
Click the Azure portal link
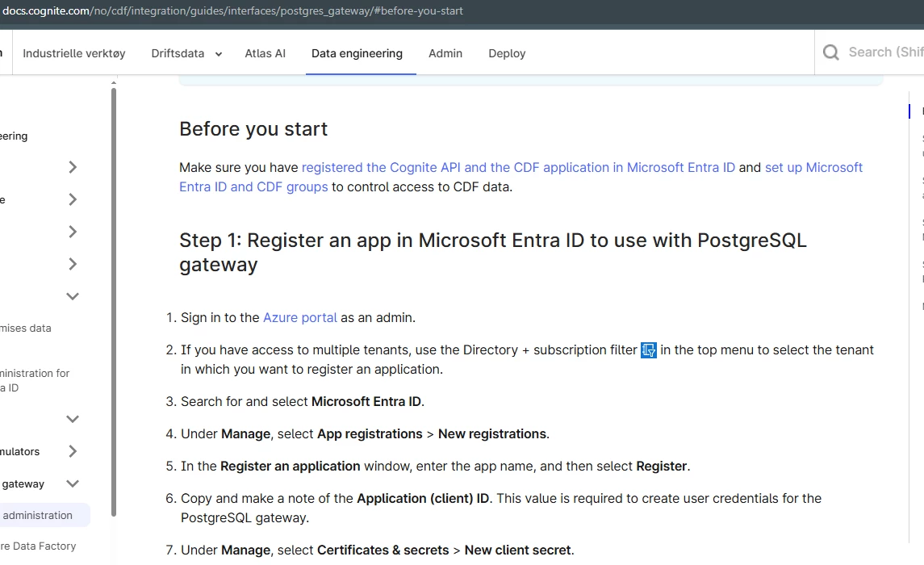[300, 318]
